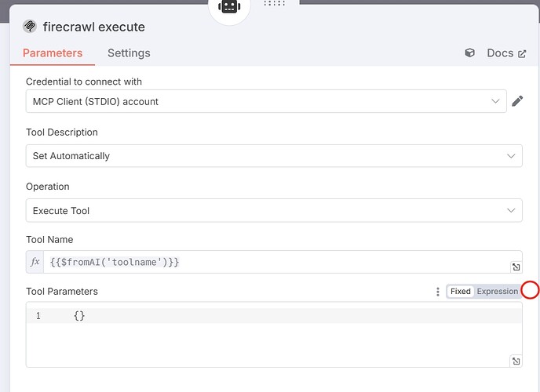Expand the Tool Description dropdown
The height and width of the screenshot is (392, 540).
click(274, 156)
